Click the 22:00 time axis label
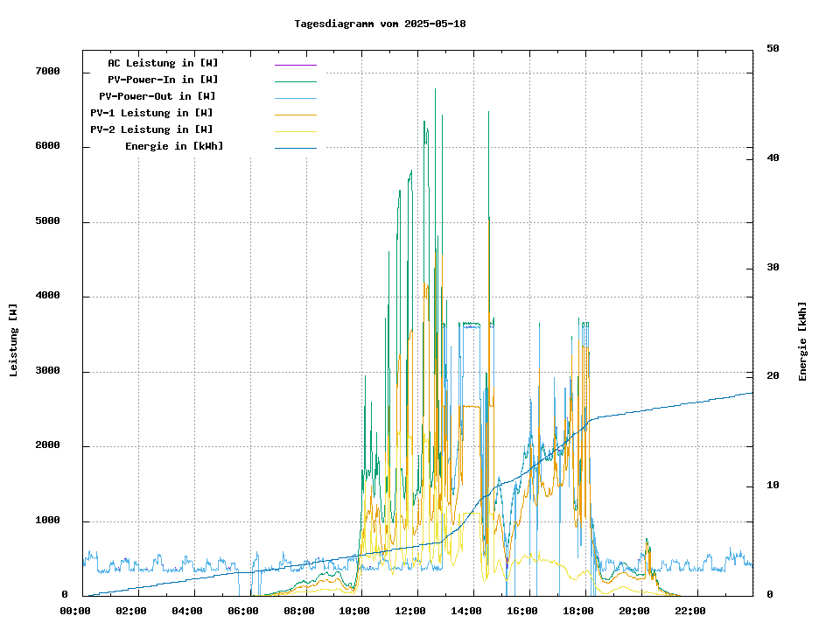This screenshot has width=840, height=630. tap(689, 611)
